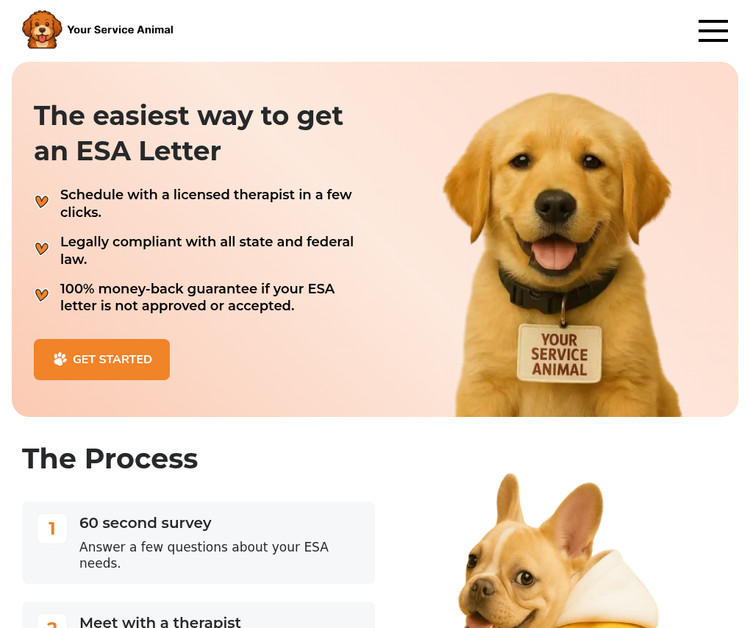The width and height of the screenshot is (750, 628).
Task: Click The Process section heading
Action: click(110, 459)
